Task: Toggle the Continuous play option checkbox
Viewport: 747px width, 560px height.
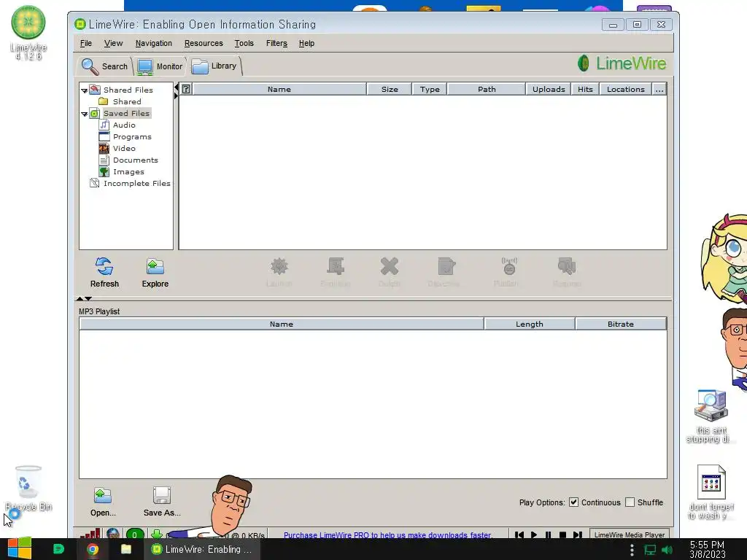Action: [x=573, y=502]
